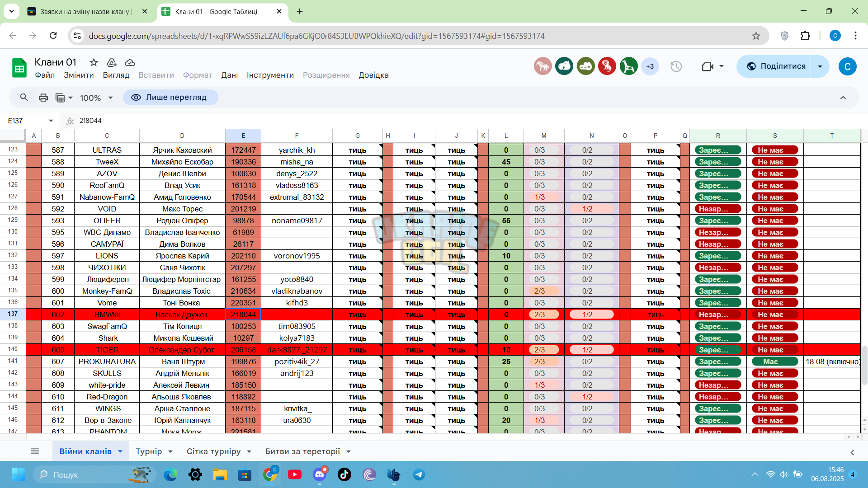Select cell reading 18.08 (включно)
868x488 pixels.
click(x=832, y=361)
